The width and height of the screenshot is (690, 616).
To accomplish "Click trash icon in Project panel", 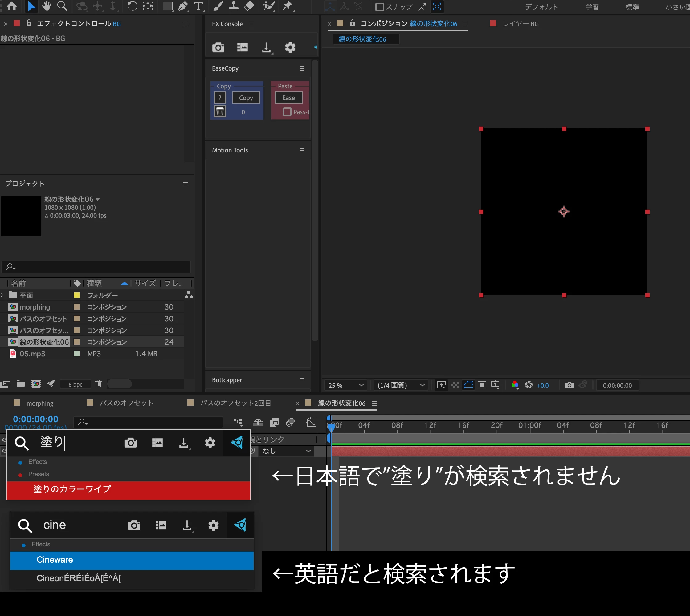I will click(98, 383).
